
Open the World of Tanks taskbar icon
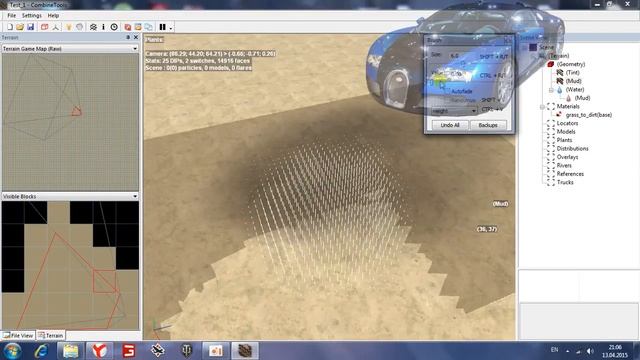tap(187, 351)
